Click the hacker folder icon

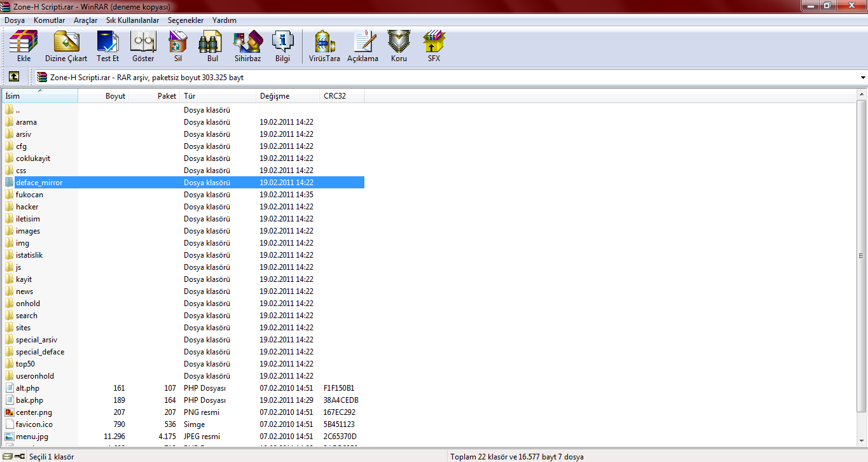click(x=9, y=207)
